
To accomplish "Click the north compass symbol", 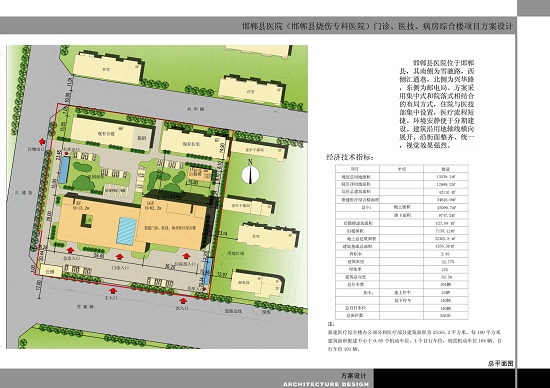I will point(250,174).
